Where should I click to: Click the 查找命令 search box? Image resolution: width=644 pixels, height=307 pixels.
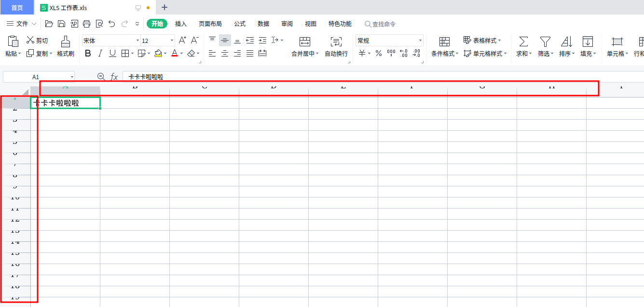pyautogui.click(x=380, y=24)
